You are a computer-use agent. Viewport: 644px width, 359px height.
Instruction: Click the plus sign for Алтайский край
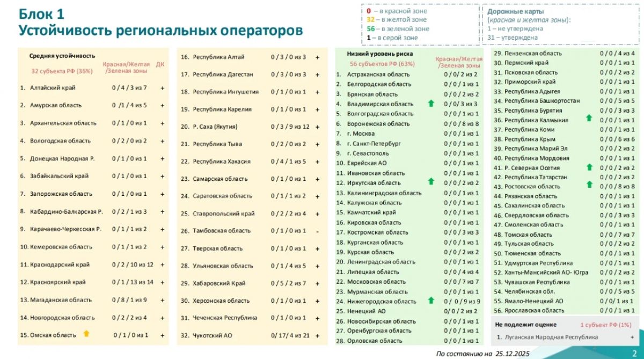click(x=162, y=87)
